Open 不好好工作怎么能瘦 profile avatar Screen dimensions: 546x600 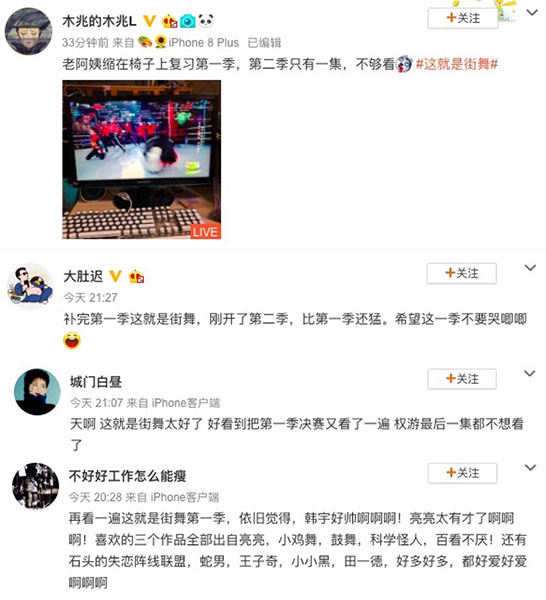tap(36, 486)
